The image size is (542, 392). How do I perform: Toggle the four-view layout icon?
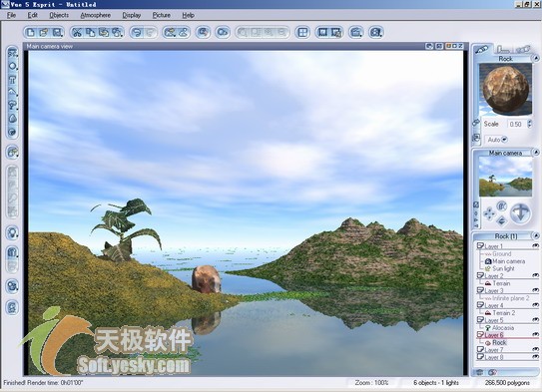click(302, 33)
